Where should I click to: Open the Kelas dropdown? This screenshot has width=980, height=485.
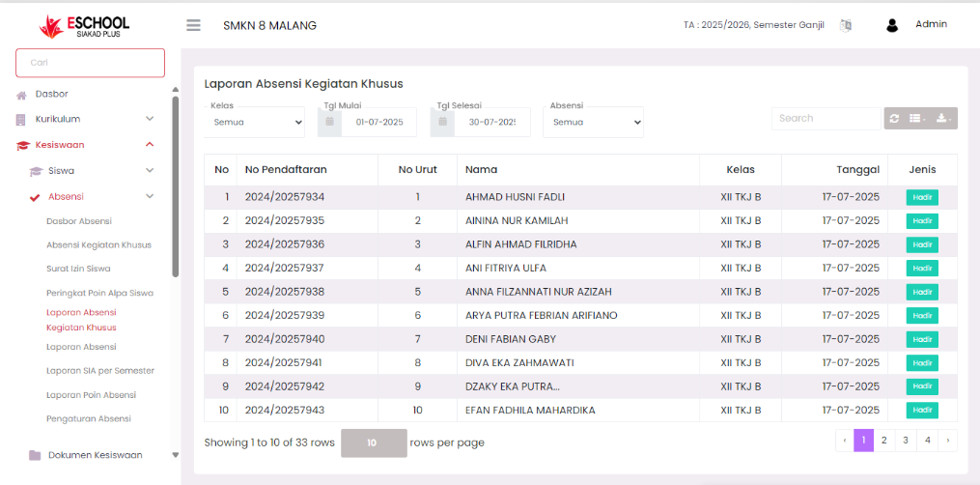(255, 123)
